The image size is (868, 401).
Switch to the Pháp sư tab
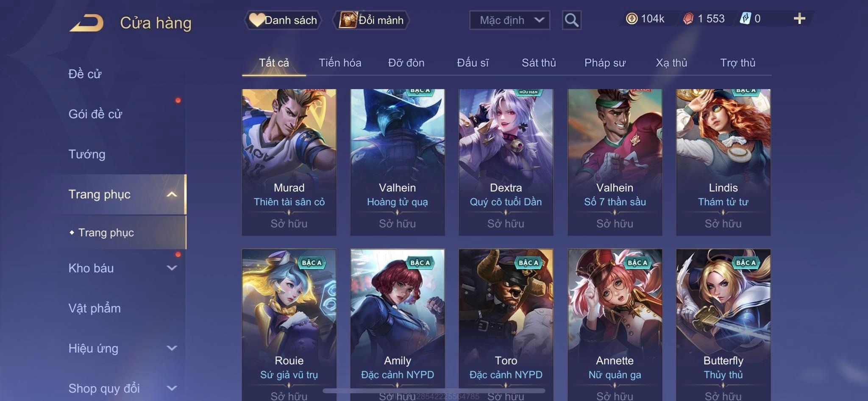(x=605, y=63)
